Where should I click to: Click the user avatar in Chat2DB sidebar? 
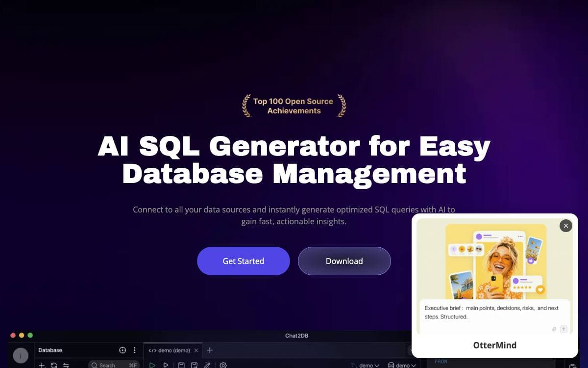tap(21, 356)
